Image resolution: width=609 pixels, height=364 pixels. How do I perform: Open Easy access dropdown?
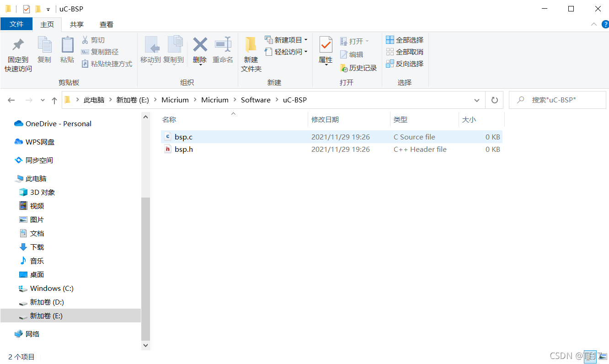[x=286, y=52]
